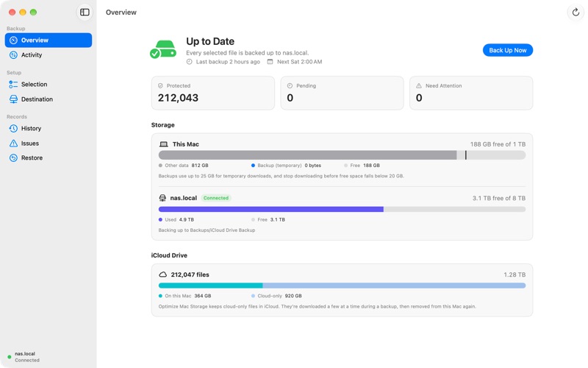Open Destination settings
This screenshot has width=588, height=368.
tap(49, 99)
